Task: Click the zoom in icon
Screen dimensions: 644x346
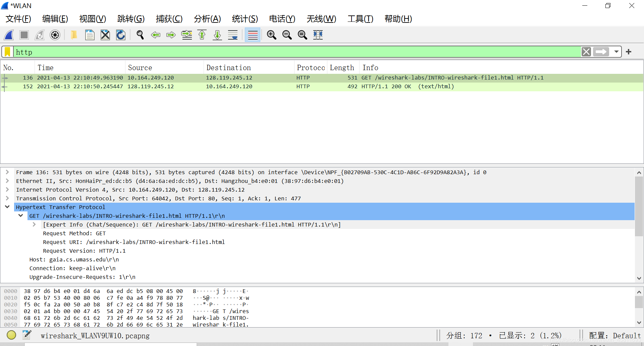Action: click(x=271, y=35)
